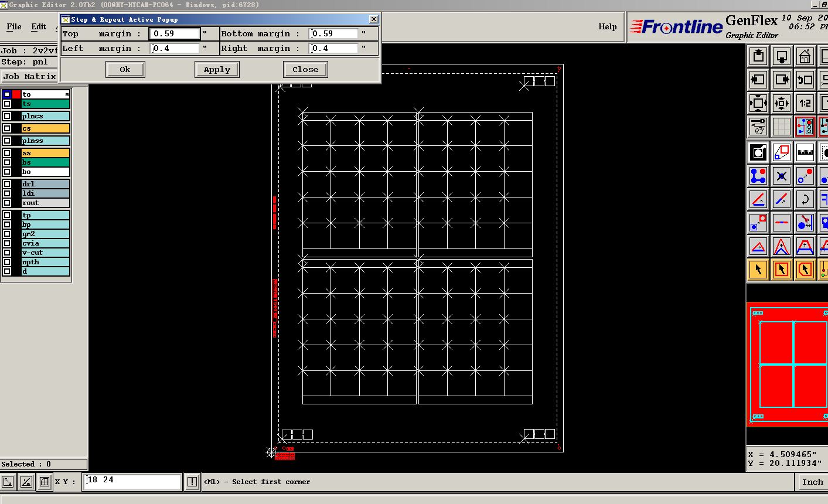Toggle the checkbox for the rout layer

7,203
